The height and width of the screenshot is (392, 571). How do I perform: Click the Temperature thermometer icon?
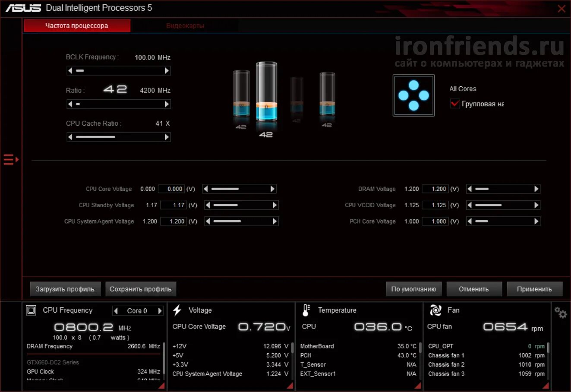306,310
